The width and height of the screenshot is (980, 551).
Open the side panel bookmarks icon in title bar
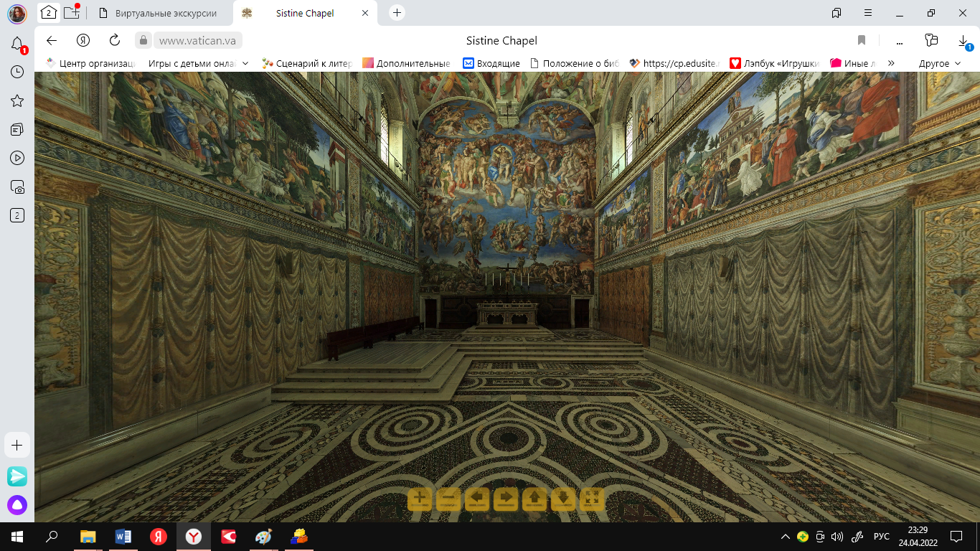pos(837,13)
